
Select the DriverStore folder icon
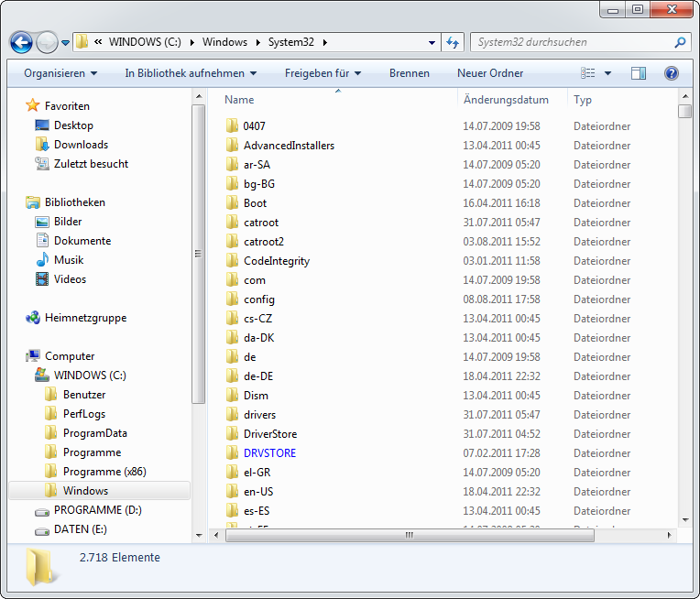point(232,433)
